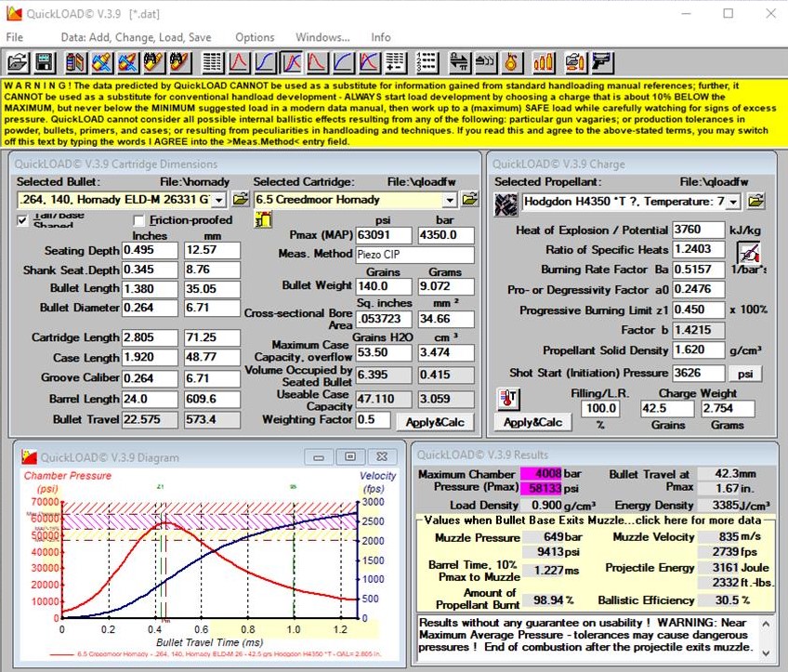Open the Data: Add, Change, Load, Save menu
The width and height of the screenshot is (788, 672).
[x=137, y=37]
